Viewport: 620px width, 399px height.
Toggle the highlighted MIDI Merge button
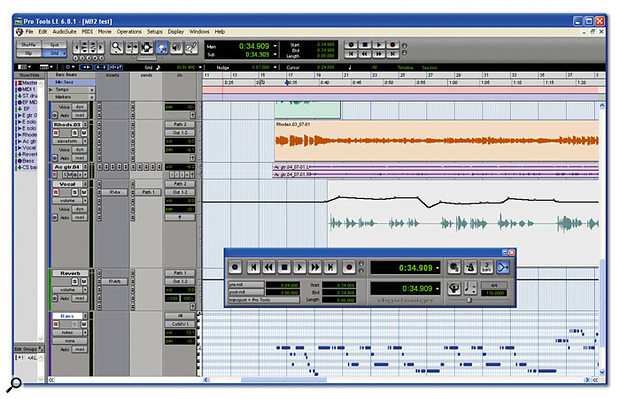click(x=503, y=268)
